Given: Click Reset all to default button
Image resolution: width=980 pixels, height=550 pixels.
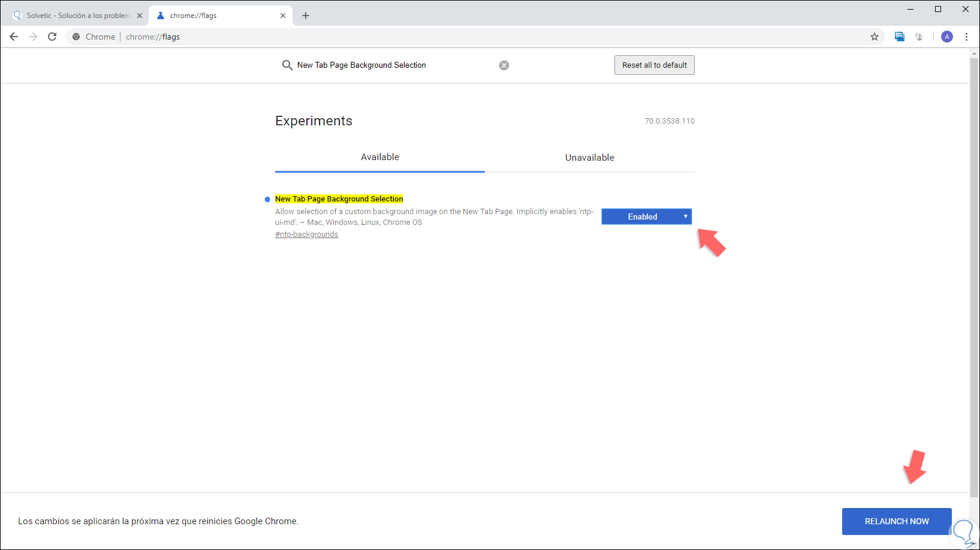Looking at the screenshot, I should [655, 65].
